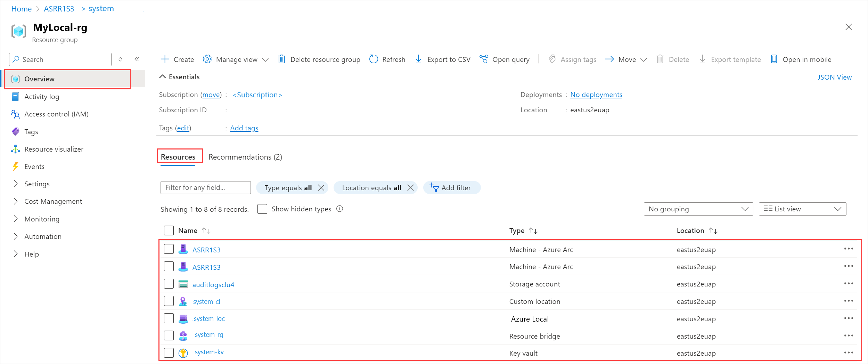Viewport: 868px width, 364px height.
Task: Click the Filter for any field box
Action: 205,187
